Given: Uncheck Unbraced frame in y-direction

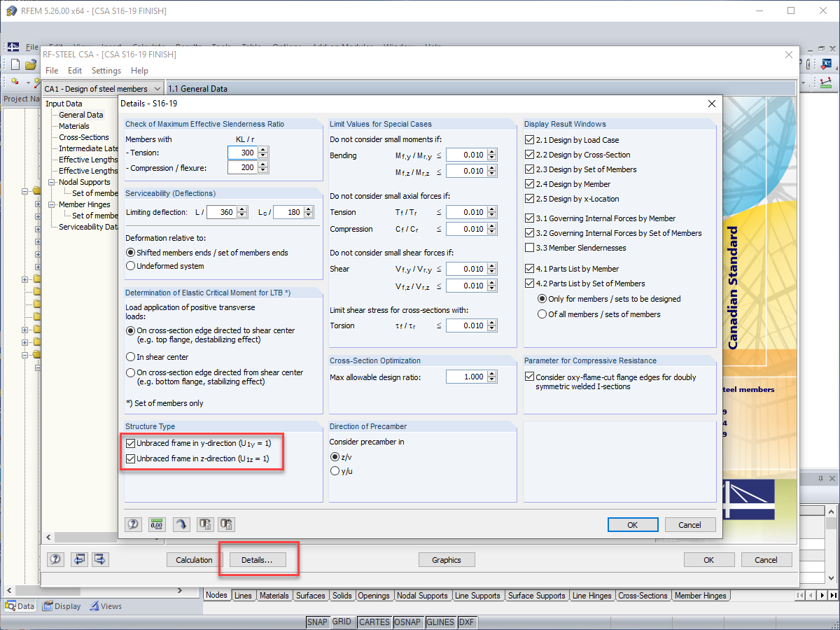Looking at the screenshot, I should point(130,442).
